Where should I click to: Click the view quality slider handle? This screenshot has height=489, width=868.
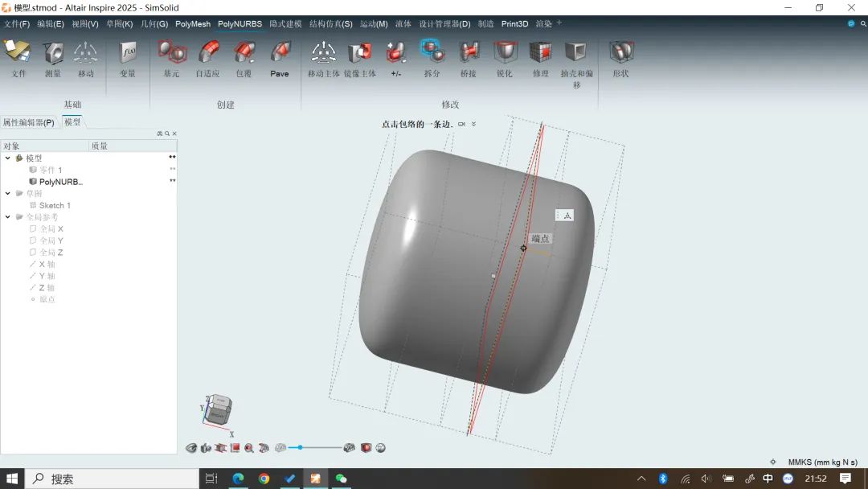pyautogui.click(x=300, y=447)
